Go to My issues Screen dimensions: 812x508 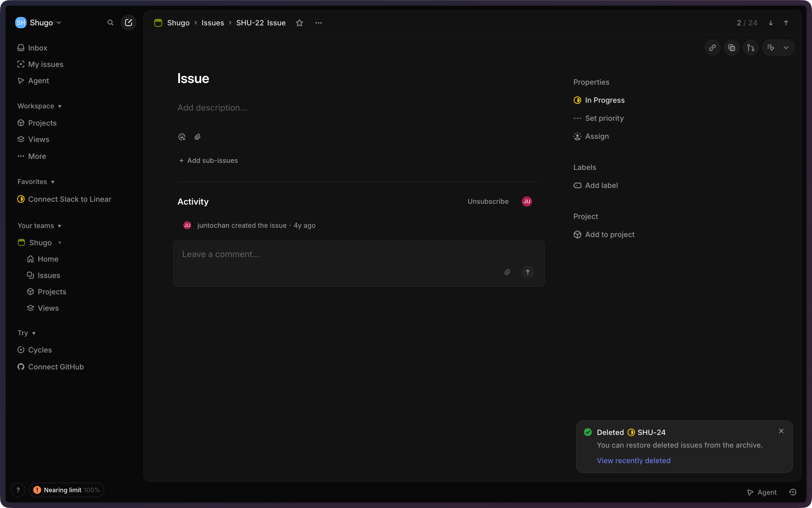coord(40,64)
